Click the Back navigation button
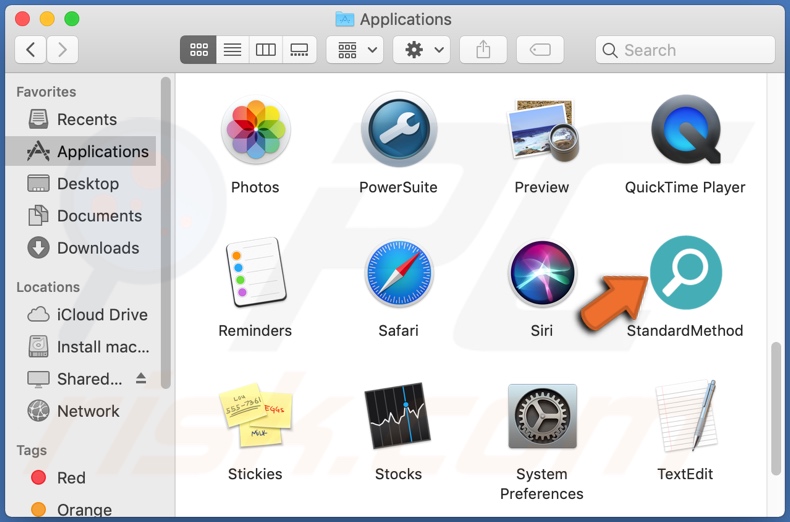This screenshot has width=790, height=522. (31, 50)
